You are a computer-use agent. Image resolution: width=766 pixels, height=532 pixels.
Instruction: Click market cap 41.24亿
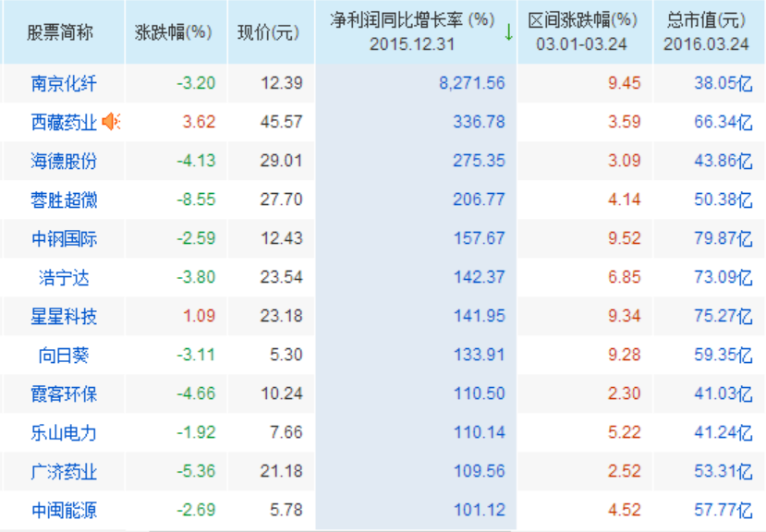point(723,432)
